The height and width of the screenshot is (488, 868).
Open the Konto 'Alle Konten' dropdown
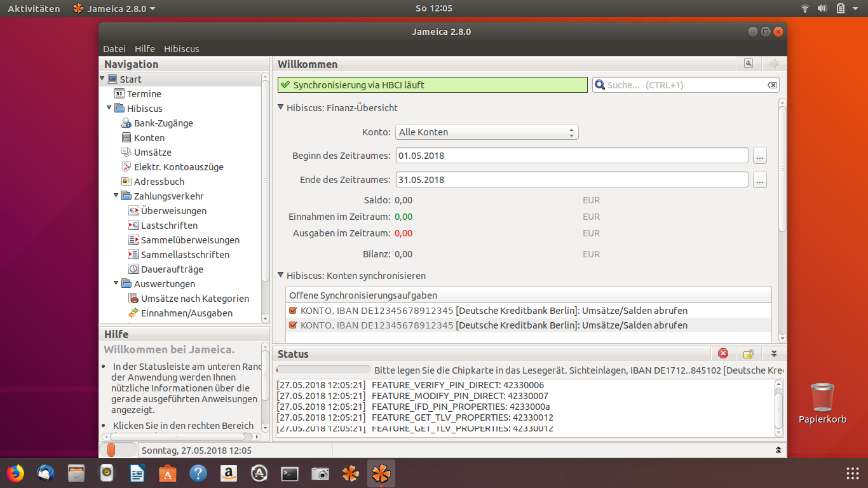pos(487,132)
